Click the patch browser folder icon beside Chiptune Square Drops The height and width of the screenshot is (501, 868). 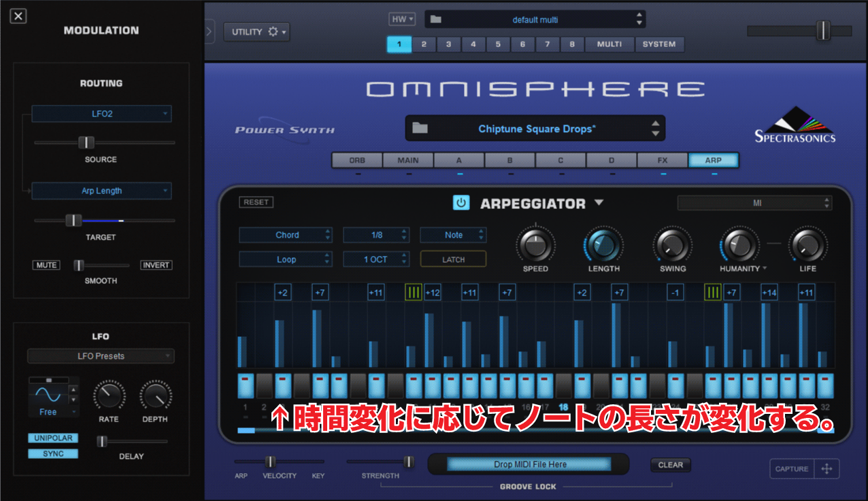(x=420, y=128)
